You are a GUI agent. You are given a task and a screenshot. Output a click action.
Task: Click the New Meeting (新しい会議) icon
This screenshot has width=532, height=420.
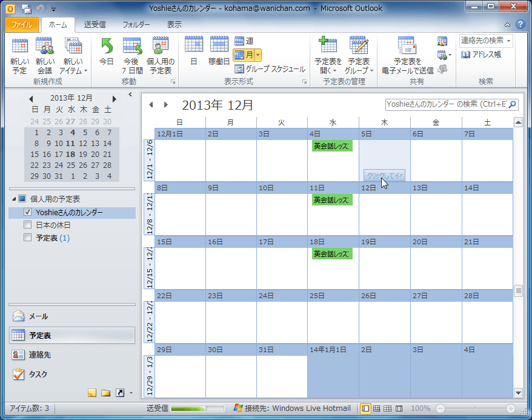pos(45,56)
